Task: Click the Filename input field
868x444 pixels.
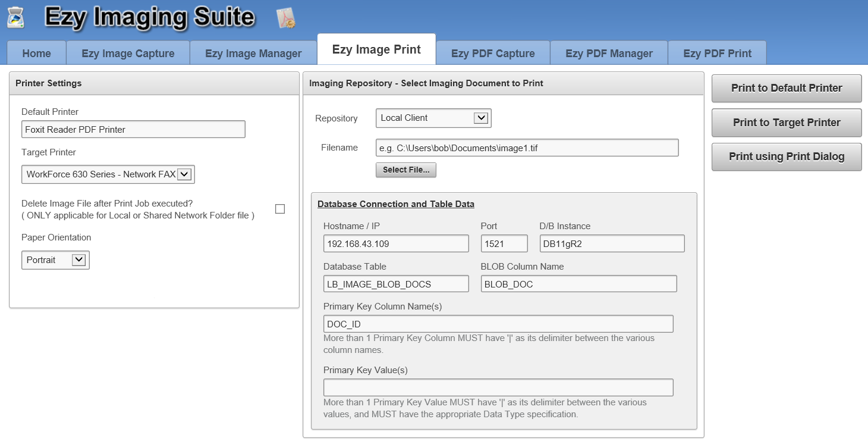Action: (x=527, y=148)
